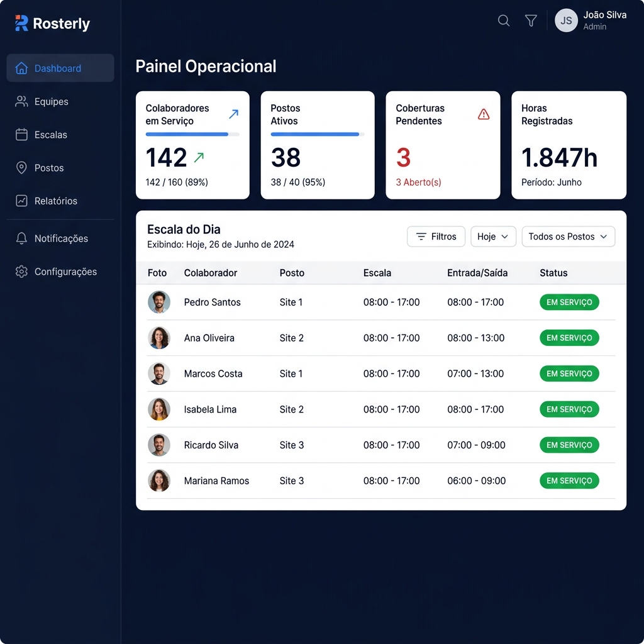Expand the Todos os Postos dropdown
The image size is (644, 644).
point(568,236)
